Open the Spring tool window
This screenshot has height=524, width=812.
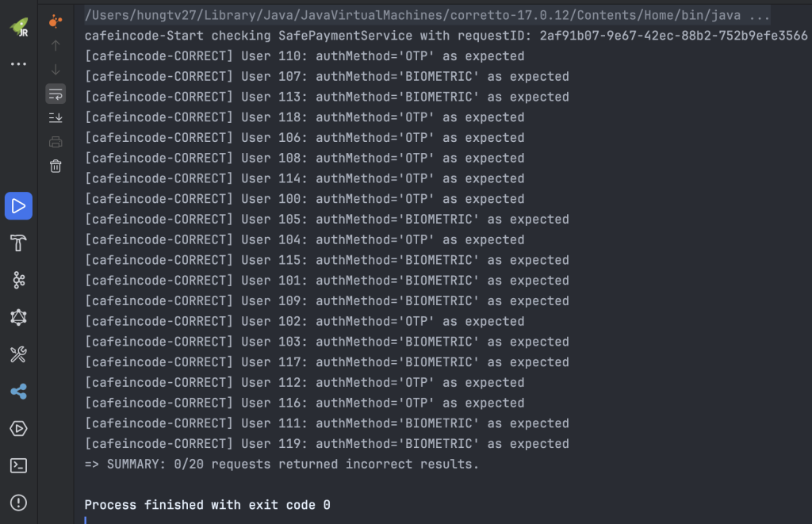(19, 280)
